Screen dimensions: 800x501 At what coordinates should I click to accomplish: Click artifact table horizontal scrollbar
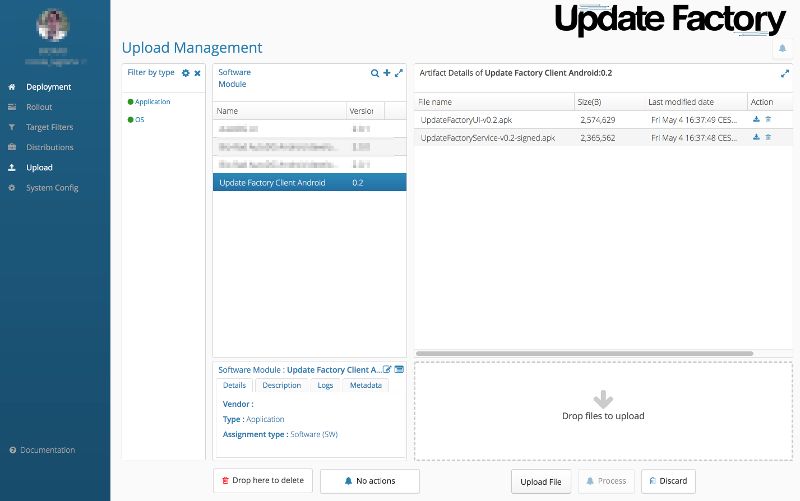[x=585, y=353]
